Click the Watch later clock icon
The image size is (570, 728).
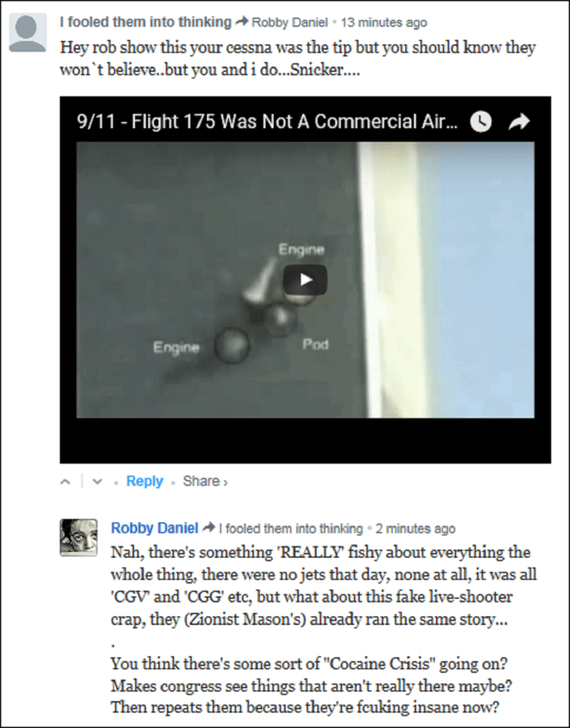[x=481, y=122]
